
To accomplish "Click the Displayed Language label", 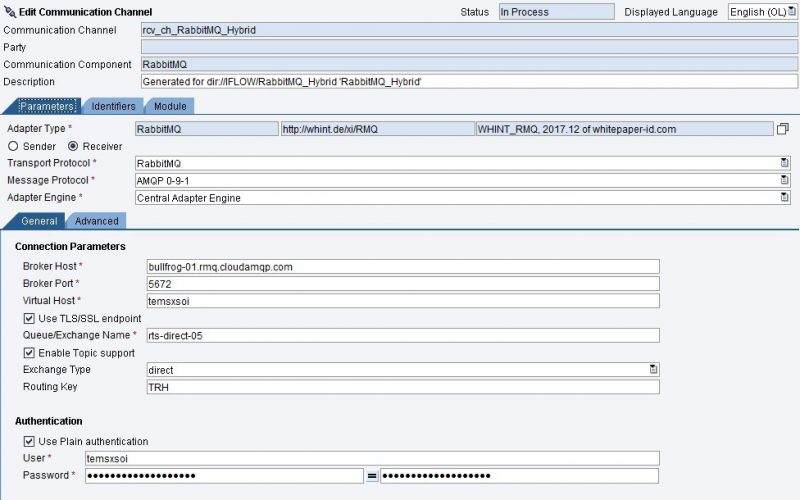I will click(x=671, y=12).
